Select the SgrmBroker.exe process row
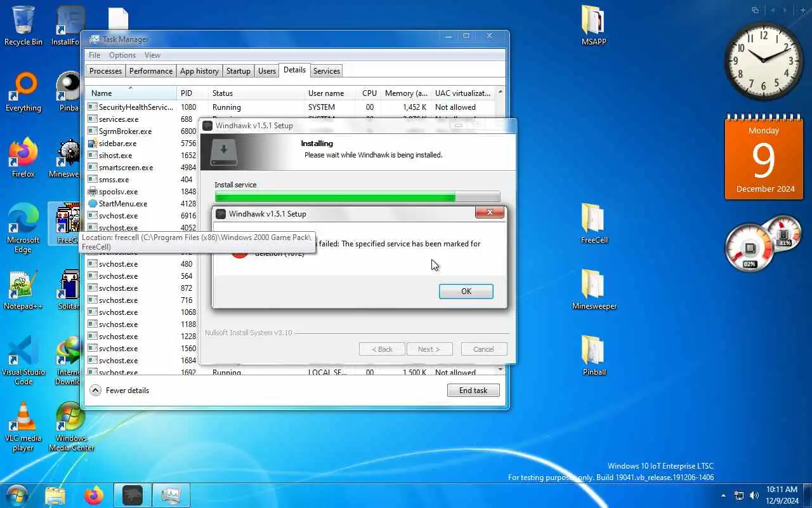 click(143, 131)
